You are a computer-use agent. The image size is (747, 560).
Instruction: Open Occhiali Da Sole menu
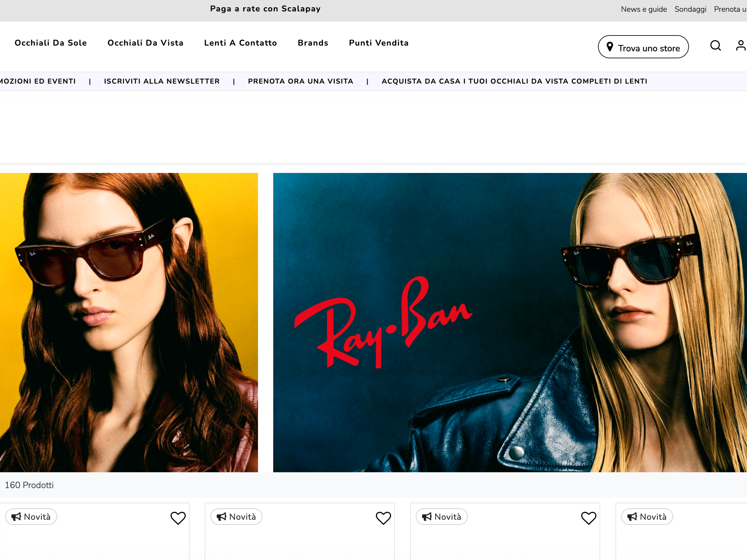click(x=51, y=43)
